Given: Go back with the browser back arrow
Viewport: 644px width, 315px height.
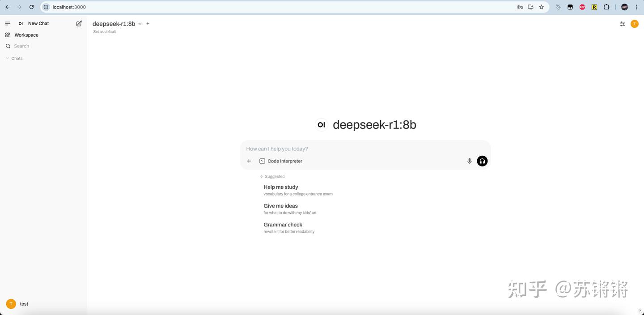Looking at the screenshot, I should [x=7, y=7].
